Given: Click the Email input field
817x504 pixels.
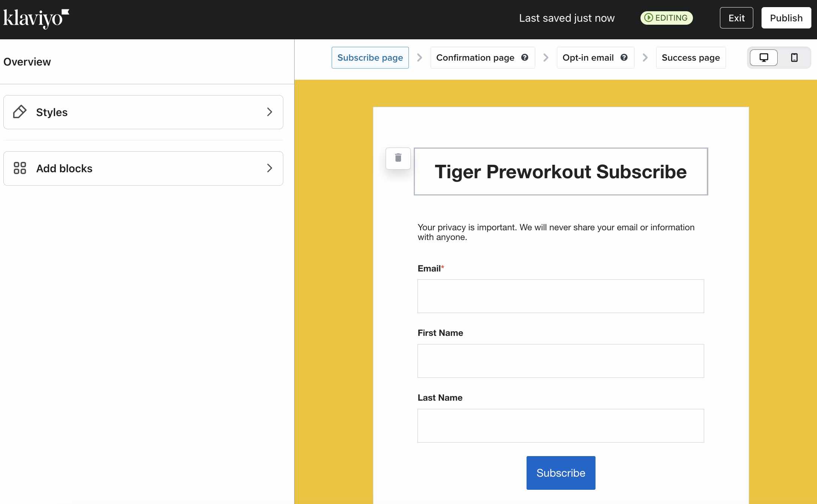Looking at the screenshot, I should 560,296.
